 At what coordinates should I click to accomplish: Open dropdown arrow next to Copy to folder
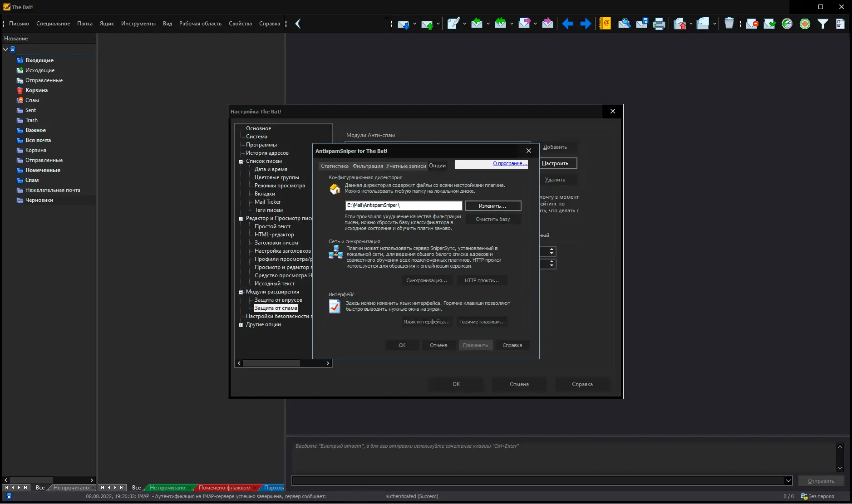(x=714, y=24)
